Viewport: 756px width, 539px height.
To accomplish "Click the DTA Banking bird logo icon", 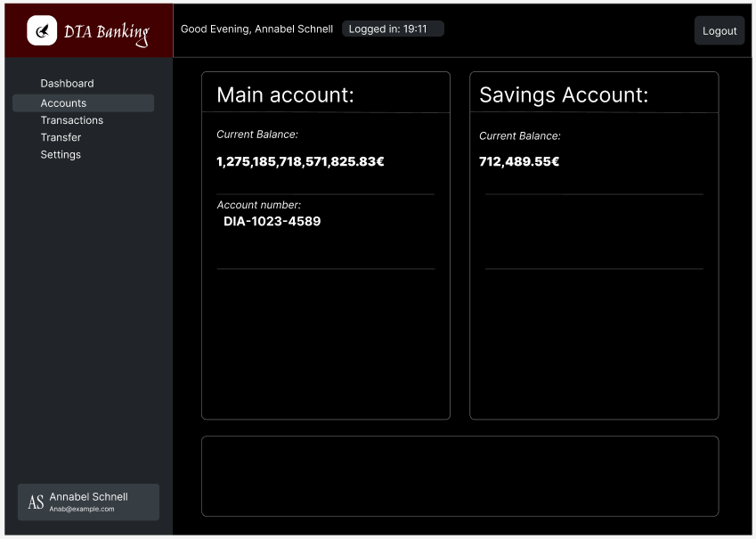I will (42, 31).
